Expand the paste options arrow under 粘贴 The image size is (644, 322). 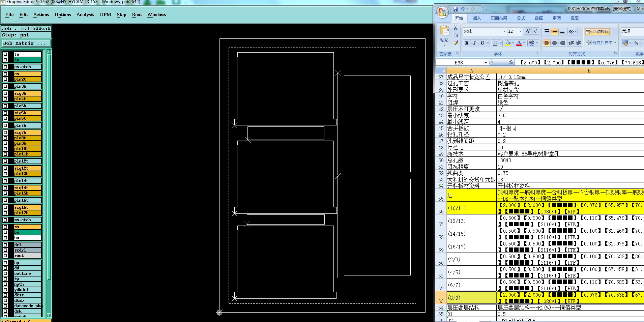(x=444, y=46)
